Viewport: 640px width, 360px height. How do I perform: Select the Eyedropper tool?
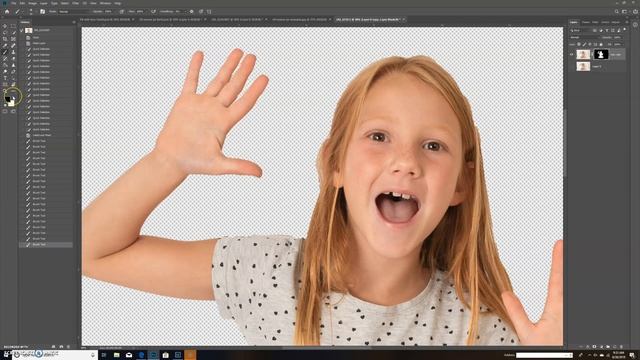pos(5,46)
